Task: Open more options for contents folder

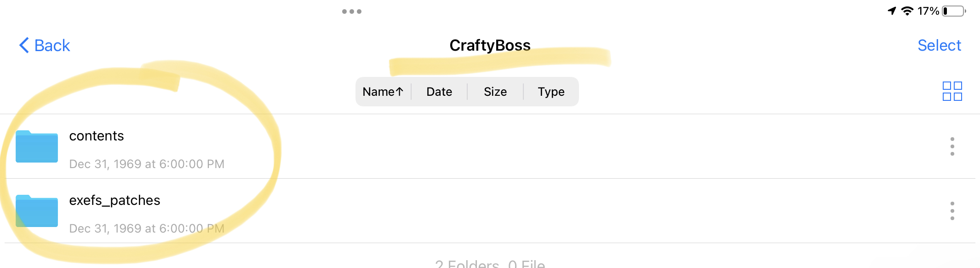Action: coord(952,146)
